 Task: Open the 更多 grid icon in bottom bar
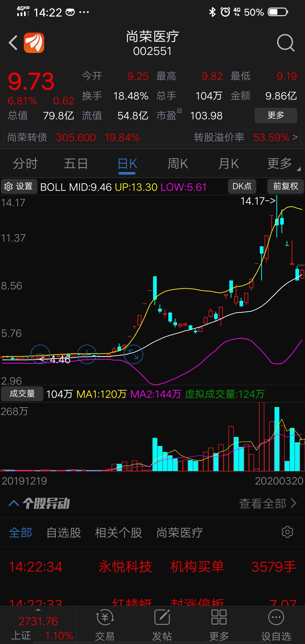[219, 625]
